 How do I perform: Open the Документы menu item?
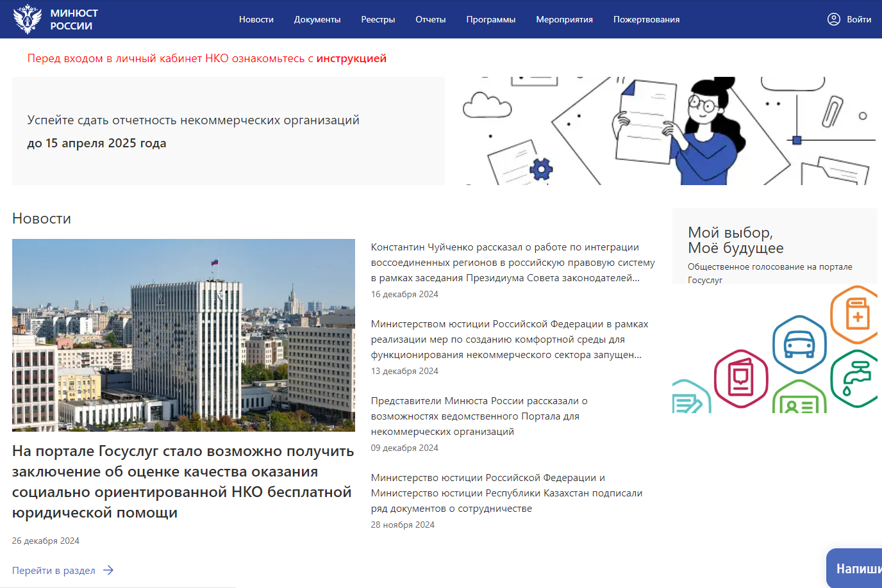pyautogui.click(x=317, y=19)
